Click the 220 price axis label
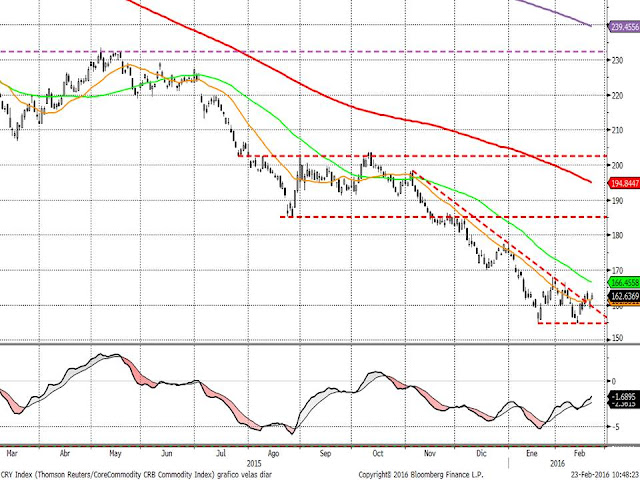640x480 pixels. pos(617,96)
